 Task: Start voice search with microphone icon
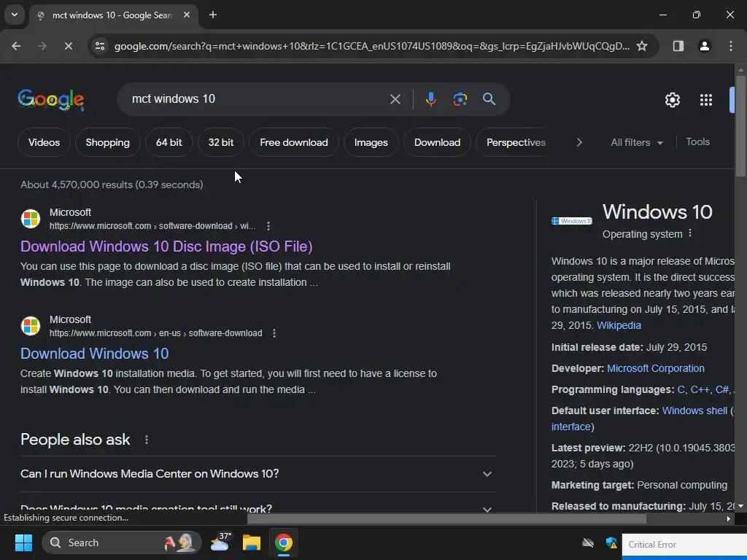(x=430, y=99)
